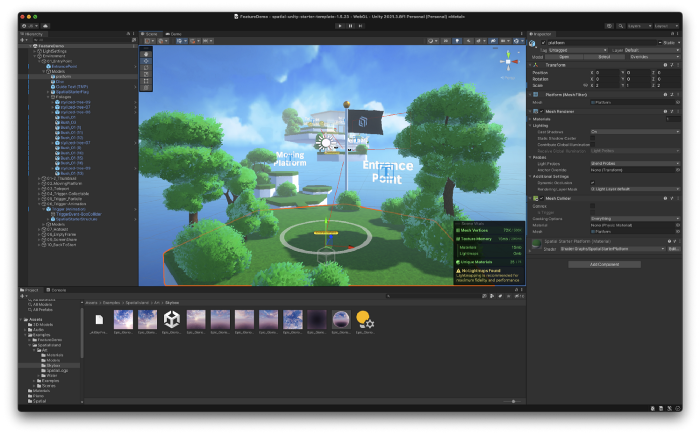Select the Transform tool in the scene overlay
The width and height of the screenshot is (700, 435).
coord(146,88)
